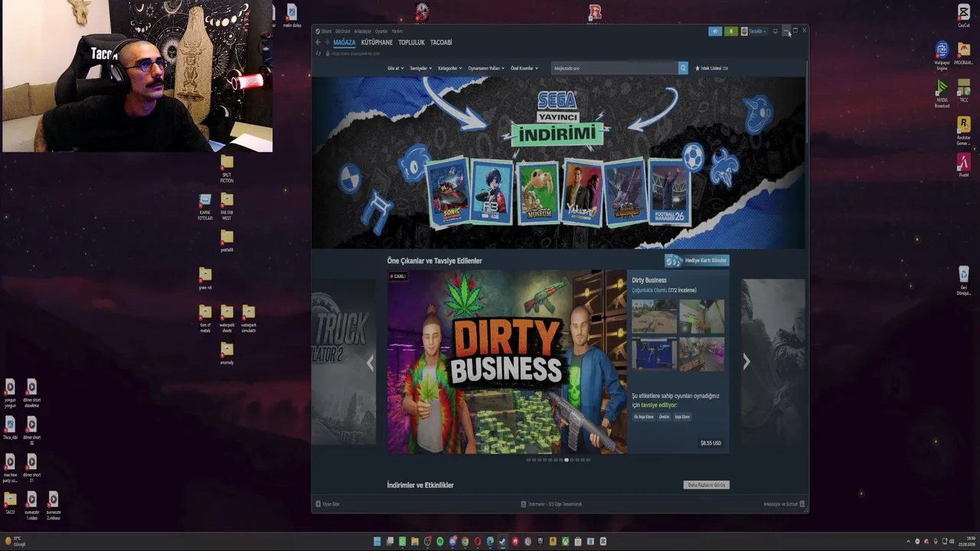Screen dimensions: 980x551
Task: Select the KARAK FOTOLARI desktop icon
Action: pos(205,207)
